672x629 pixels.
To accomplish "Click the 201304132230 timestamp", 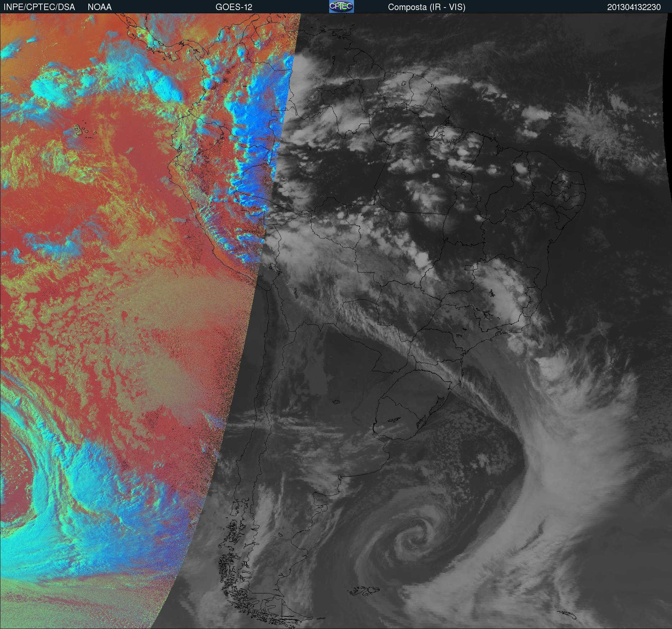I will (634, 7).
